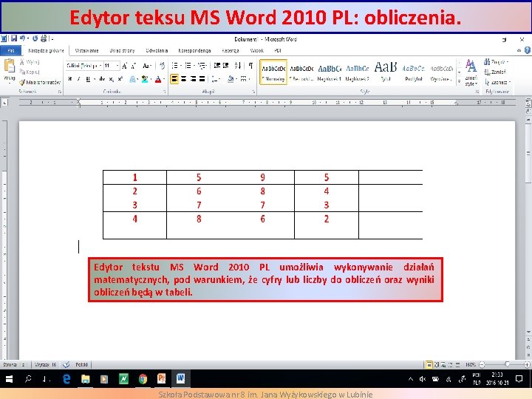
Task: Click Znajdź (Find) in editing group
Action: coord(497,62)
